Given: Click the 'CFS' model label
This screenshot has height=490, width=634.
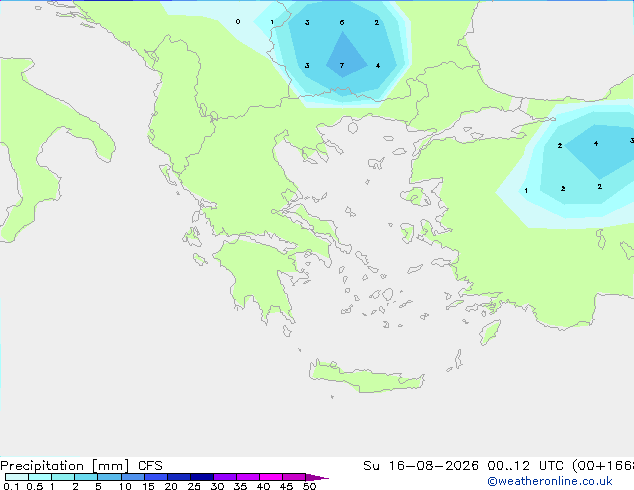Looking at the screenshot, I should tap(150, 466).
